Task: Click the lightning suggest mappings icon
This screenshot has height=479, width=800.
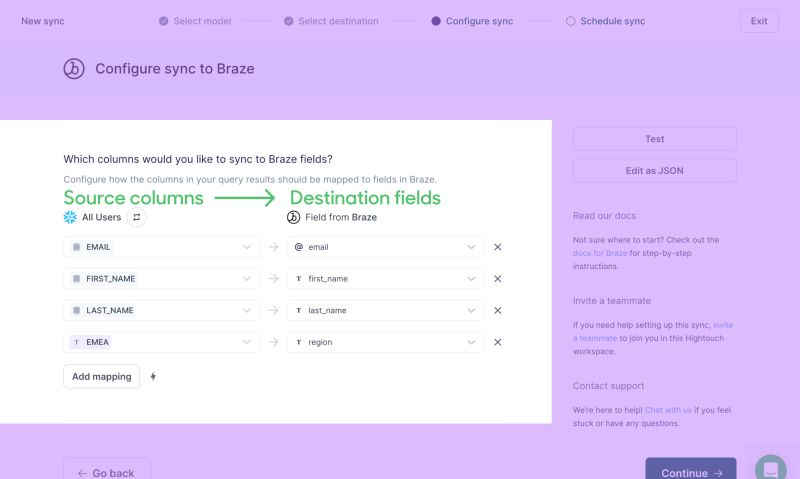Action: 153,376
